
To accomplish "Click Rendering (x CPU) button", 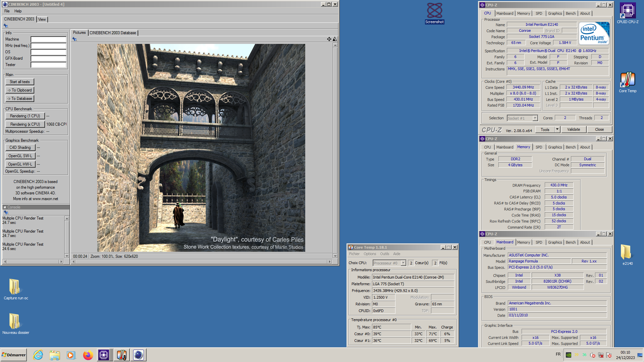I will 25,124.
